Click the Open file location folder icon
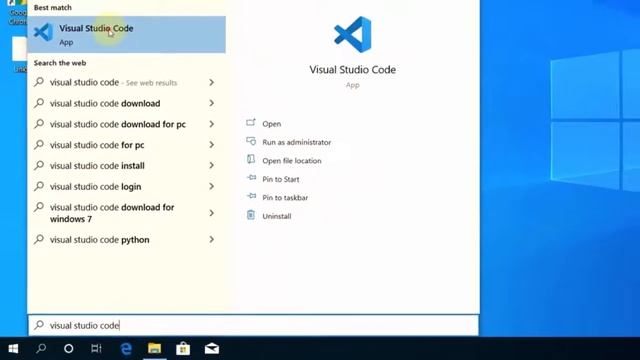 tap(251, 159)
